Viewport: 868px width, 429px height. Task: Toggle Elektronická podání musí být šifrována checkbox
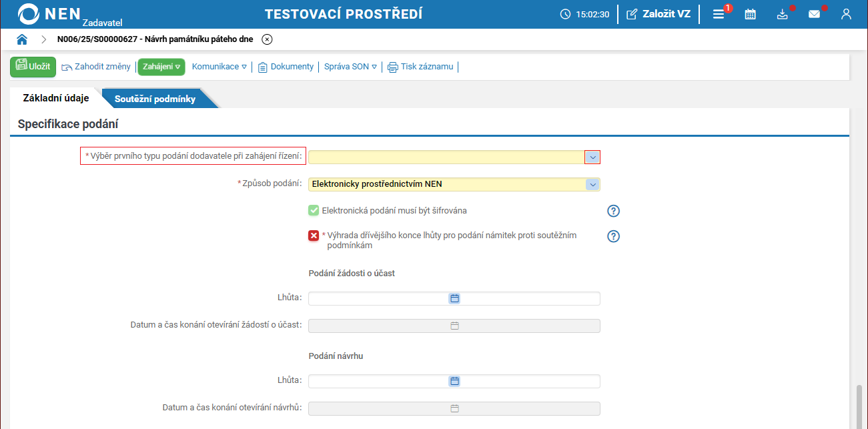(314, 211)
